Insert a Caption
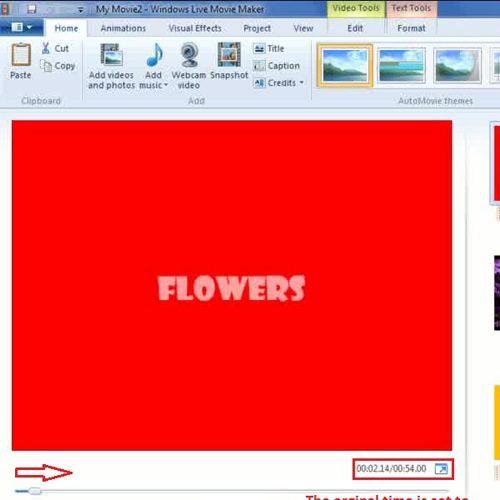500x500 pixels. (x=276, y=66)
